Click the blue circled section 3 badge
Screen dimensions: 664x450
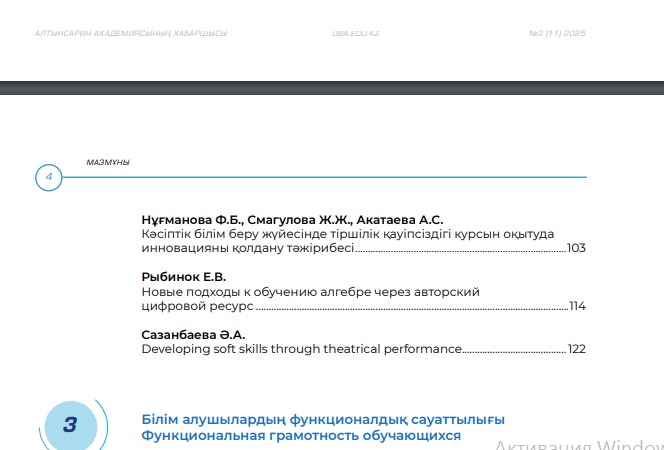[x=71, y=424]
